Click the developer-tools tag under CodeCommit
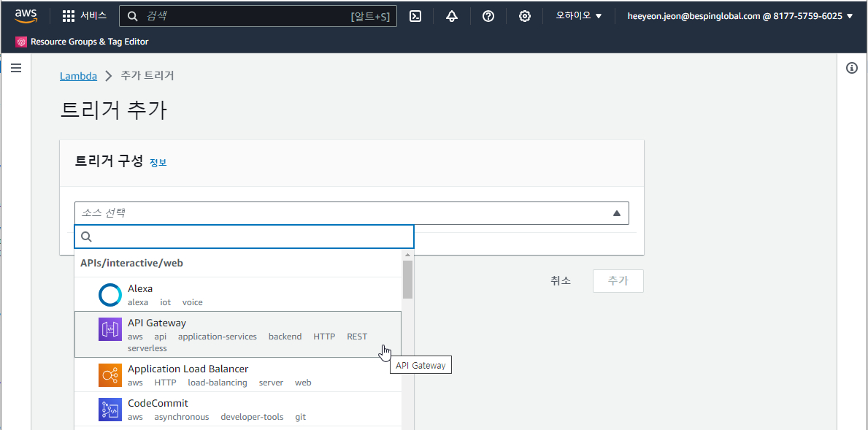This screenshot has width=868, height=430. point(252,417)
